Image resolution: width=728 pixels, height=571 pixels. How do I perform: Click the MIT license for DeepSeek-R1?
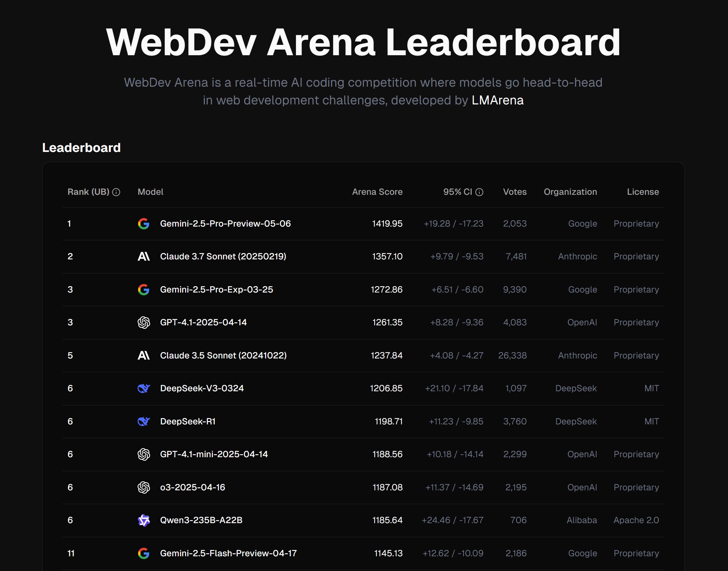[x=652, y=421]
